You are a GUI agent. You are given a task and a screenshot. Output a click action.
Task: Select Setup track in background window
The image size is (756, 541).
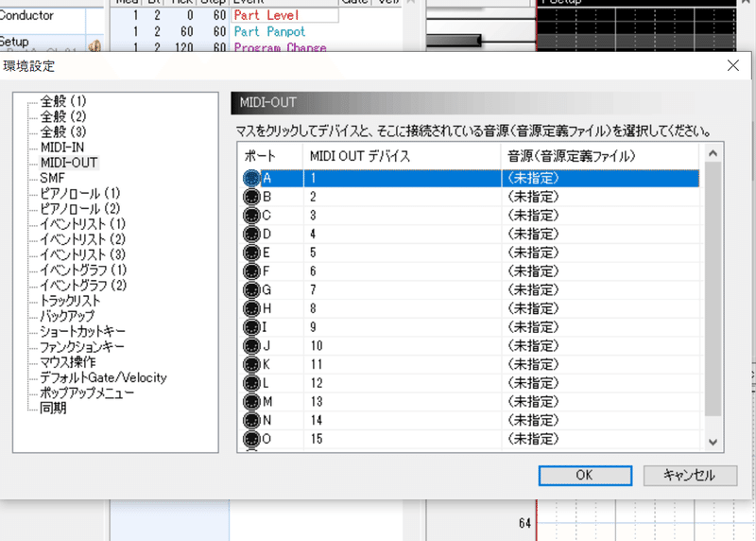[14, 42]
